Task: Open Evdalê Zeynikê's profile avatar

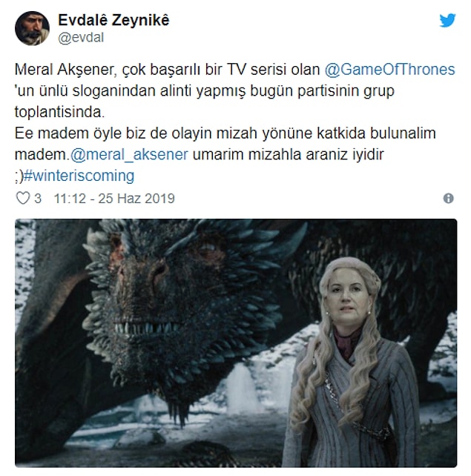Action: (32, 28)
